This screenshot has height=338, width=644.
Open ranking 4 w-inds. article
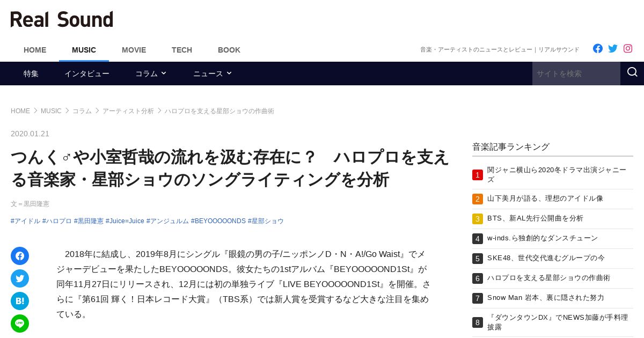pos(553,238)
